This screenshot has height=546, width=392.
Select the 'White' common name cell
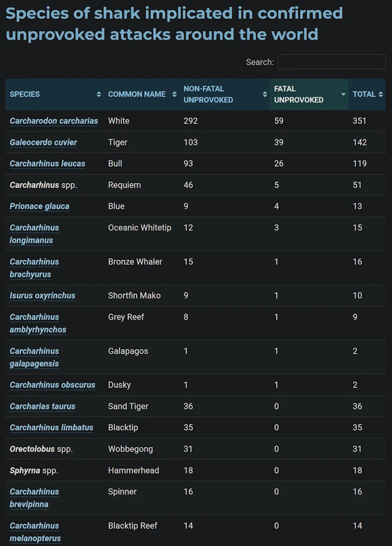(119, 121)
